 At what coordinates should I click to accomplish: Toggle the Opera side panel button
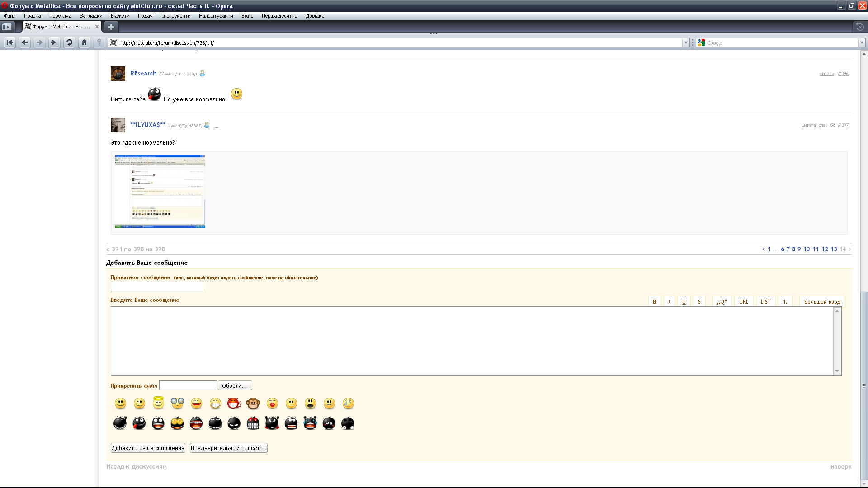pos(6,27)
